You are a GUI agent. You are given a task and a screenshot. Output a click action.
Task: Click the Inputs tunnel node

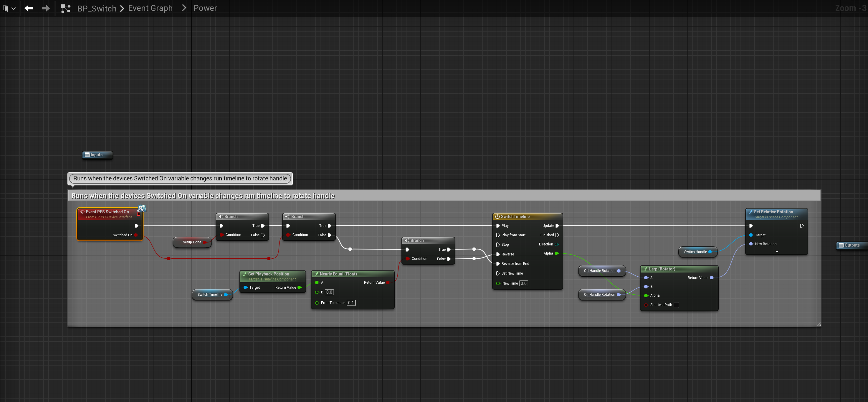click(x=97, y=155)
